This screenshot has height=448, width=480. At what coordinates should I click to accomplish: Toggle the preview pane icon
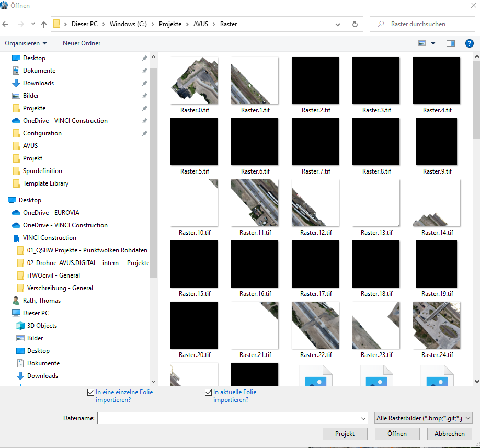450,43
